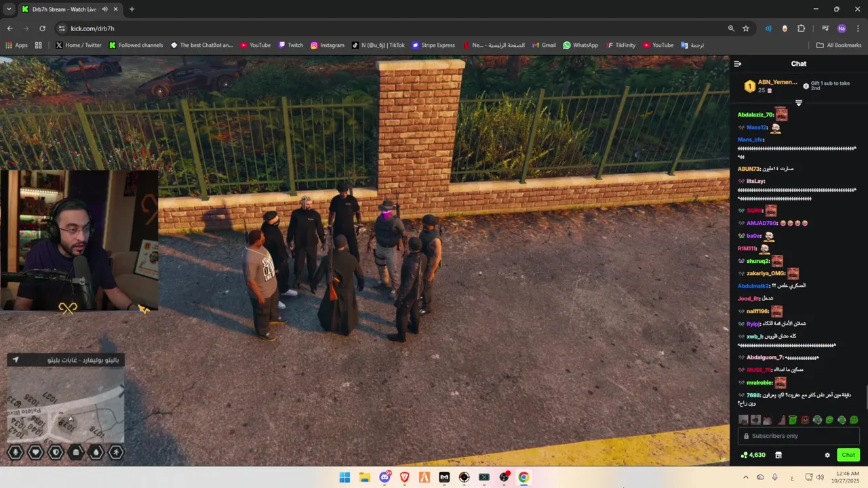Open the channel points store icon
Image resolution: width=868 pixels, height=488 pixels.
point(778,455)
